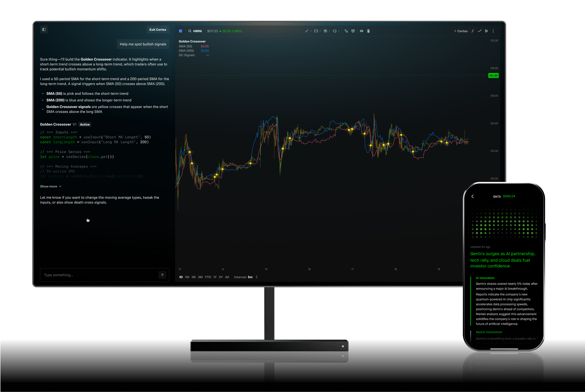Viewport: 585px width, 392px height.
Task: Click the blue color square beside search
Action: pyautogui.click(x=180, y=31)
